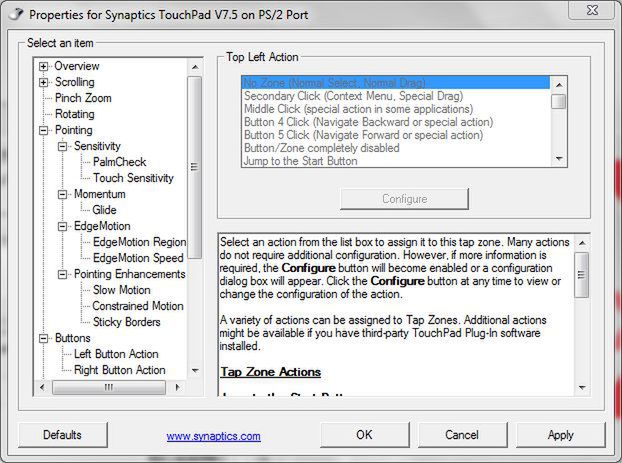
Task: Close the Properties dialog window
Action: (592, 10)
